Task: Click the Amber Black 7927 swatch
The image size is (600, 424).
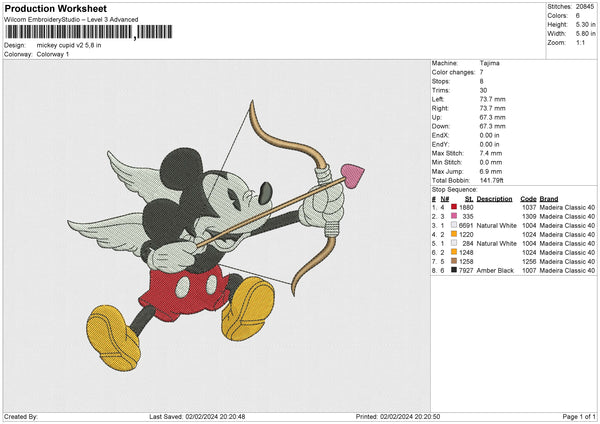Action: coord(453,269)
